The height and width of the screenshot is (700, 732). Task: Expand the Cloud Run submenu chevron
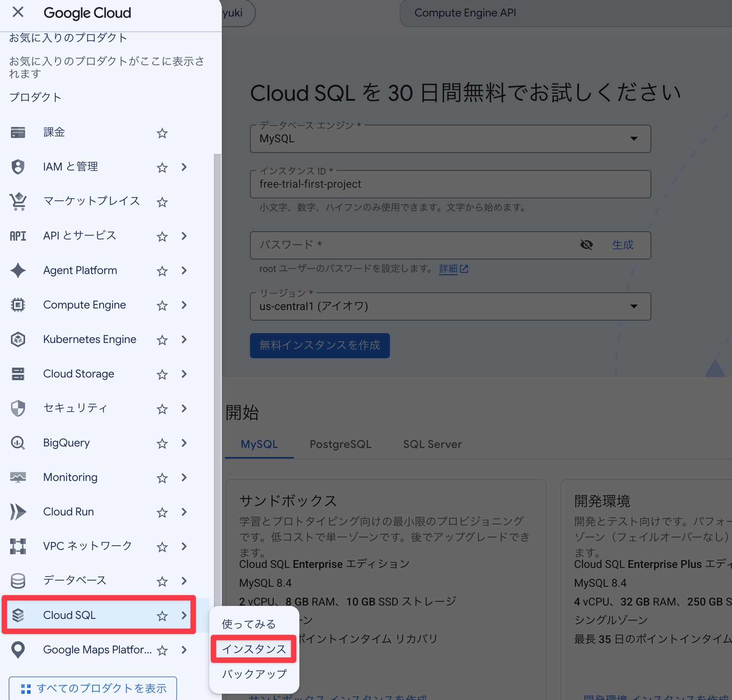184,512
